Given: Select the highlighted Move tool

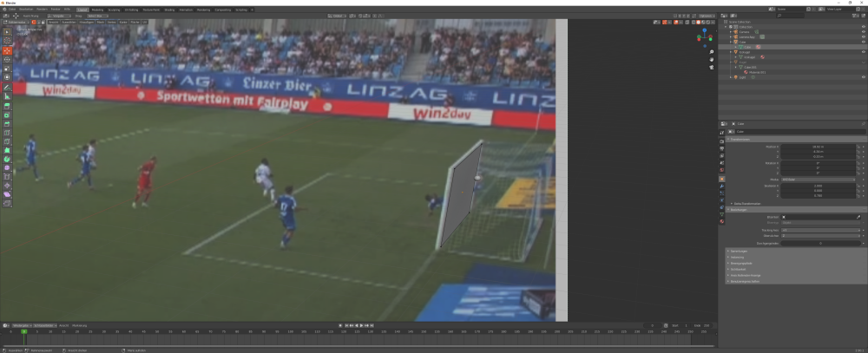Looking at the screenshot, I should (x=7, y=51).
